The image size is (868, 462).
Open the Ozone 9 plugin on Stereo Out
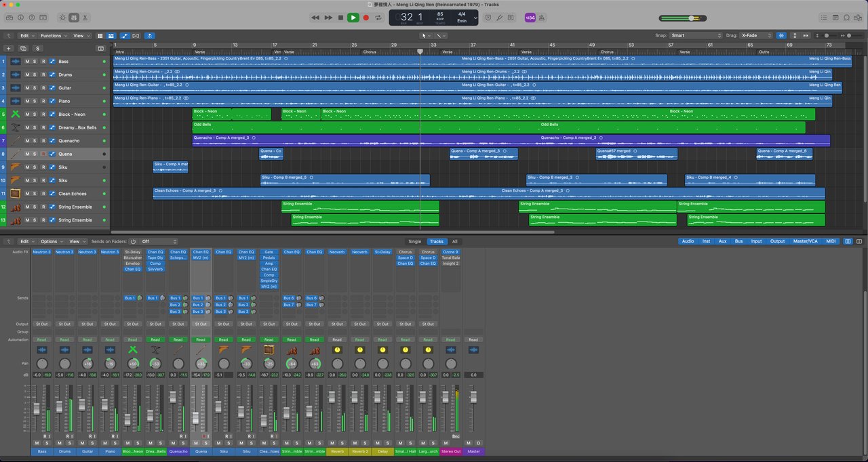click(x=450, y=252)
